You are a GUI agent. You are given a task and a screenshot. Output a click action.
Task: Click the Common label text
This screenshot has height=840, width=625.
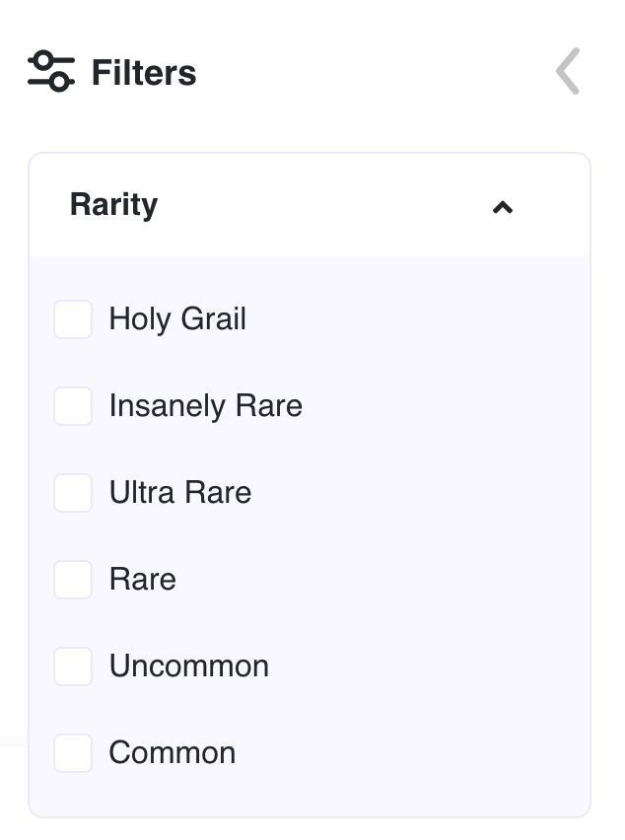point(173,753)
